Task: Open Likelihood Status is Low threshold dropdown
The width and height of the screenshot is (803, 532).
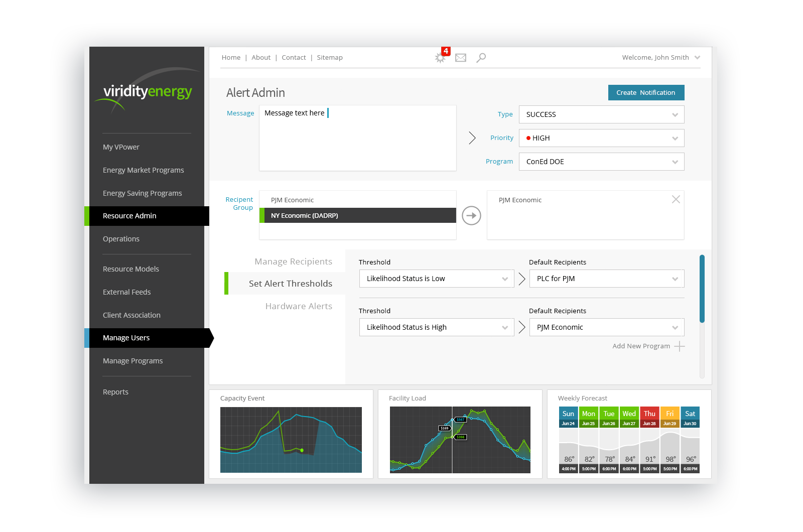Action: click(x=437, y=279)
